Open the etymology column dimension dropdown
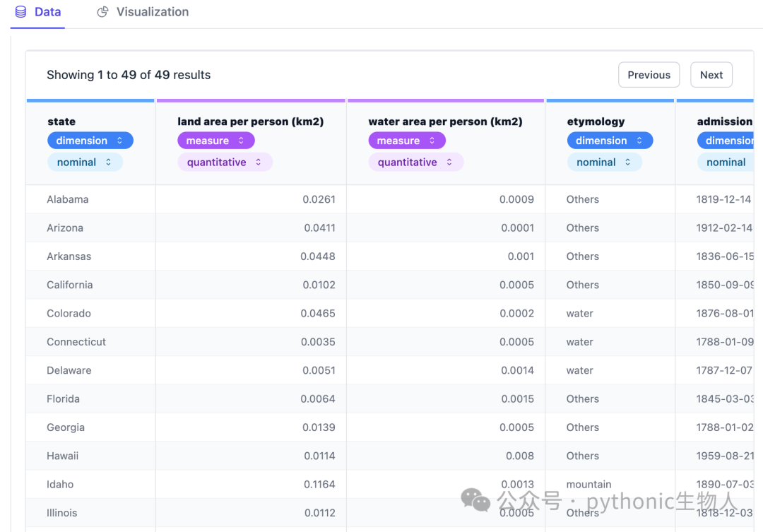The width and height of the screenshot is (763, 532). click(610, 141)
